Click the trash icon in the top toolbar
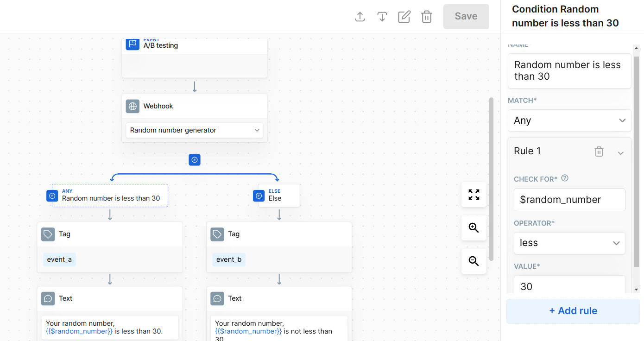This screenshot has height=341, width=644. pyautogui.click(x=426, y=17)
